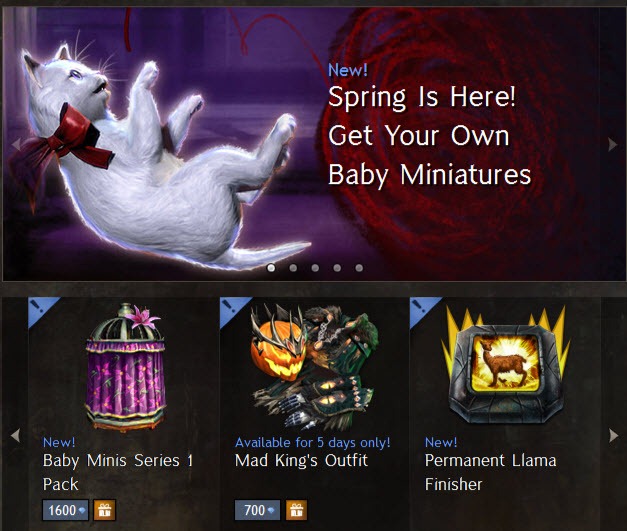The height and width of the screenshot is (531, 627).
Task: Jump to the fifth banner dot
Action: (x=359, y=267)
